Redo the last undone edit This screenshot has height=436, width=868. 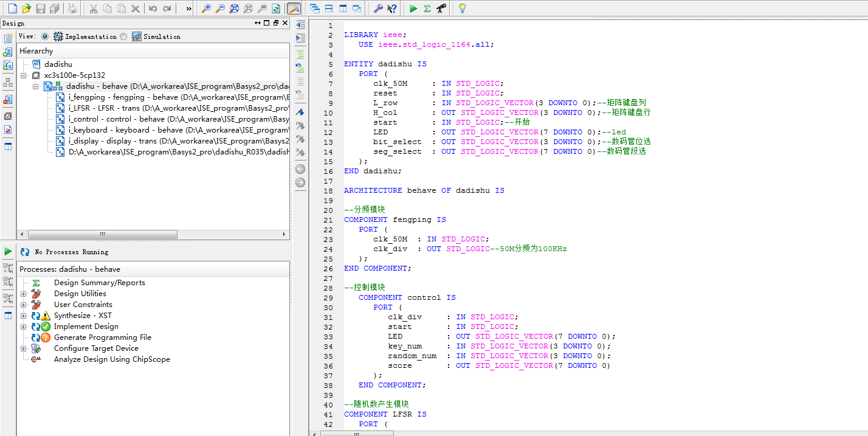pyautogui.click(x=167, y=9)
